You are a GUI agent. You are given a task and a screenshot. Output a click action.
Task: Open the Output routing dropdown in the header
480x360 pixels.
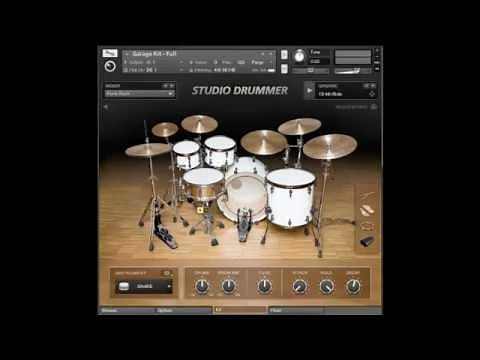pyautogui.click(x=153, y=62)
